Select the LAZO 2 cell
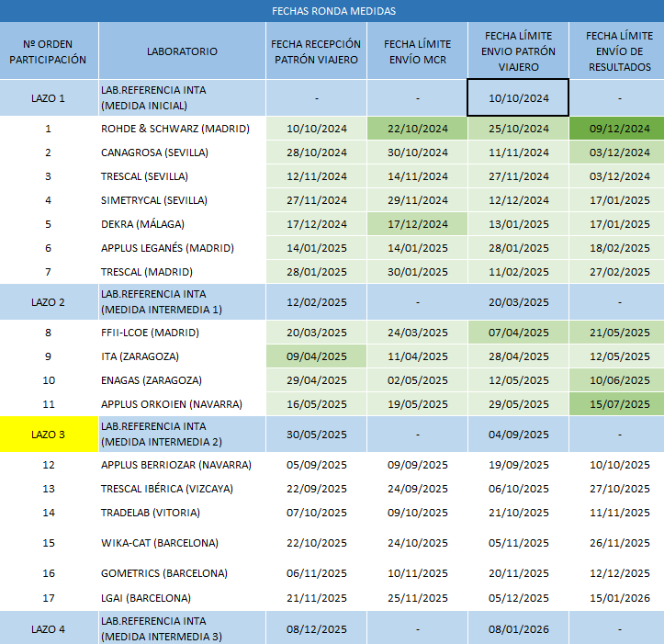This screenshot has width=664, height=644. [49, 301]
